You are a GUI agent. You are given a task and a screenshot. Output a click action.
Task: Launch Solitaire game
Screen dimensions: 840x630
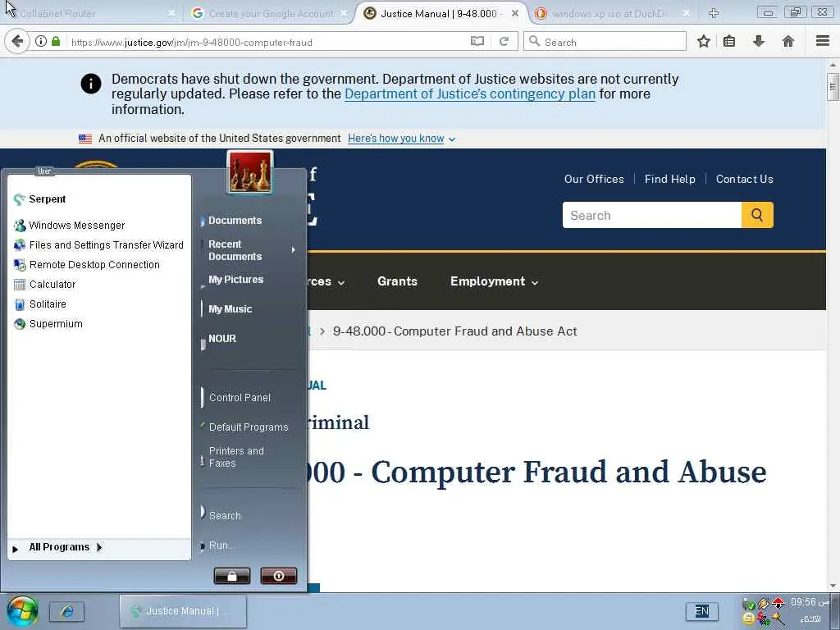click(41, 304)
